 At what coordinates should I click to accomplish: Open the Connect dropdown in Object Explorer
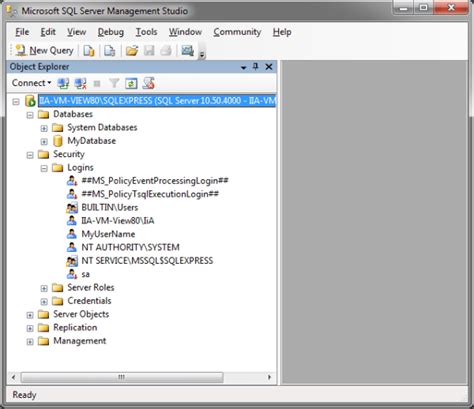tap(31, 83)
